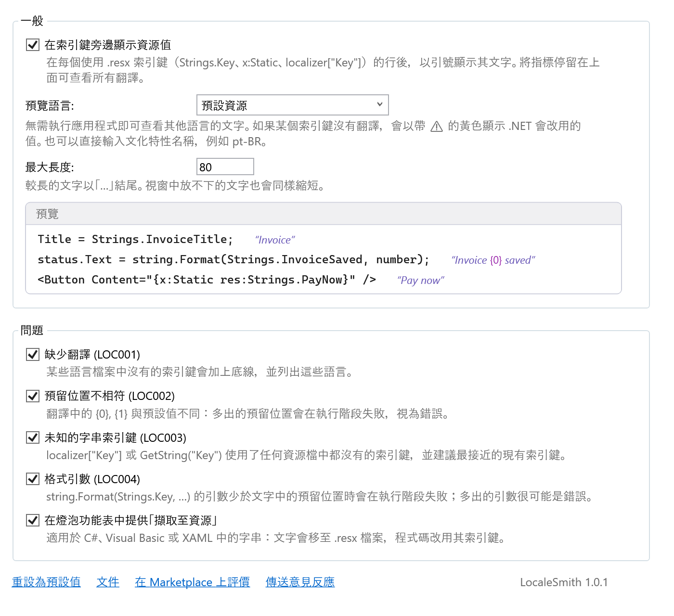Viewport: 674px width, 616px height.
Task: Click the Button Content x:Static code line
Action: pos(207,280)
